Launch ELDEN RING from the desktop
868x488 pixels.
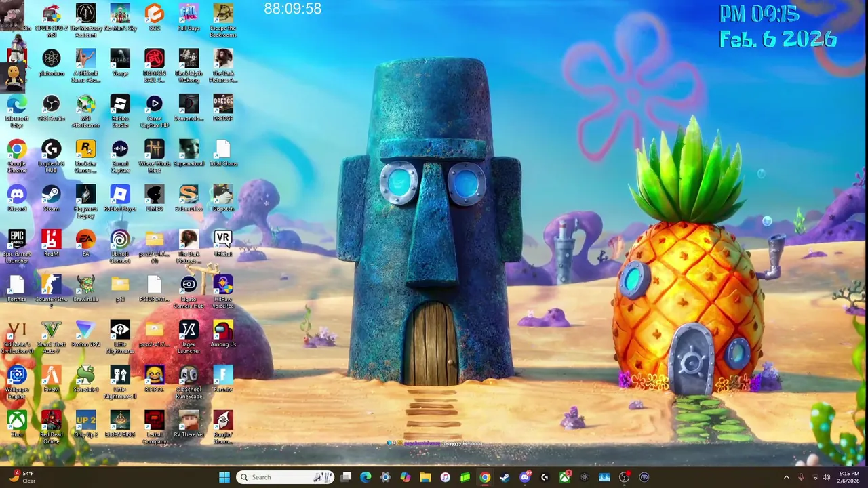pos(120,425)
